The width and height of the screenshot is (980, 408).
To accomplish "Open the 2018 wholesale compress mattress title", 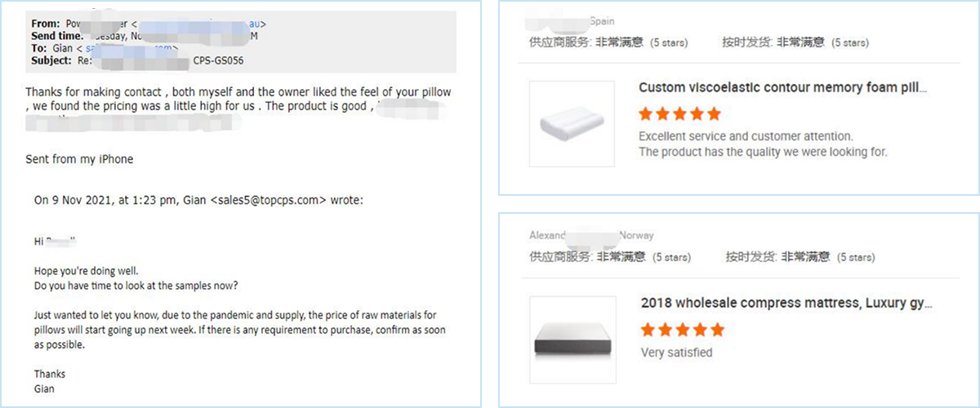I will (x=786, y=303).
